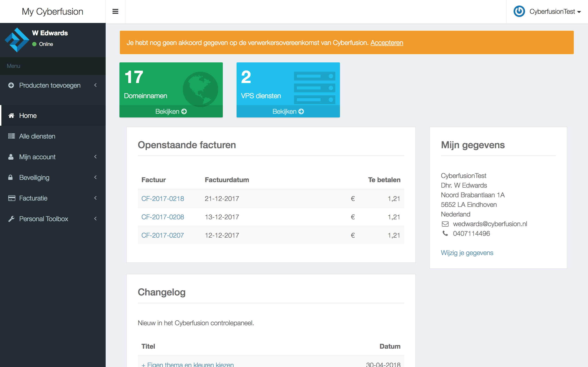This screenshot has width=588, height=367.
Task: Click Bekijken on the VPS diensten tile
Action: tap(288, 111)
